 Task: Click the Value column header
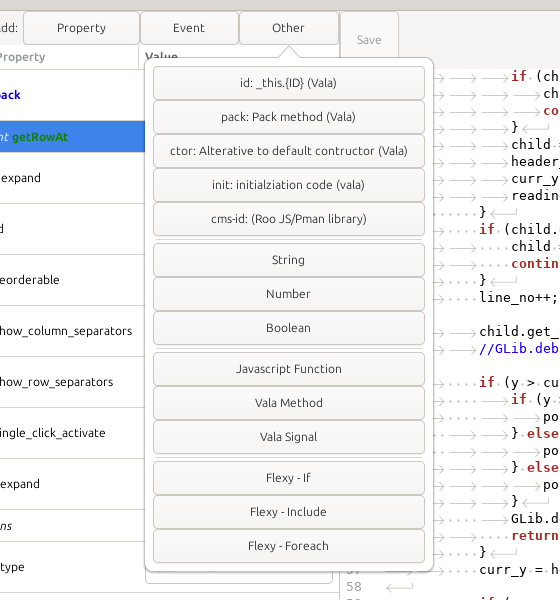tap(161, 56)
